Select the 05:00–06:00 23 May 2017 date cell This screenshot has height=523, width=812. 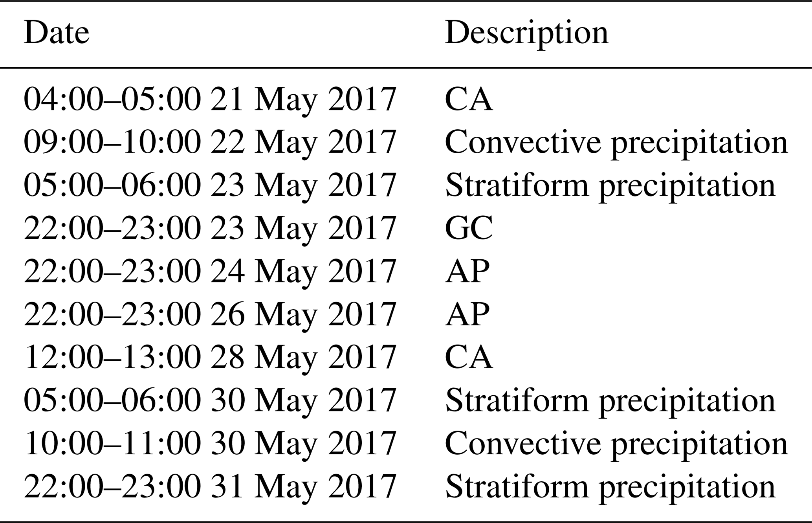click(x=210, y=185)
